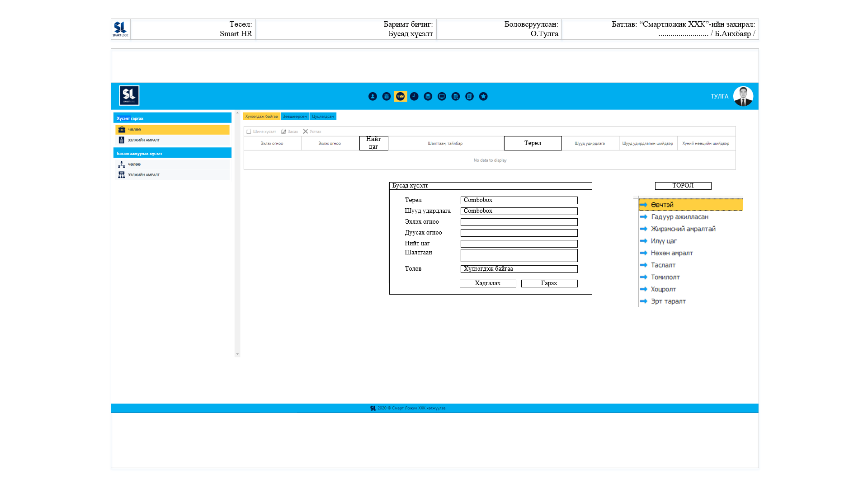This screenshot has height=488, width=868.
Task: Switch to the Зөвшөөрсөн tab
Action: (x=295, y=117)
